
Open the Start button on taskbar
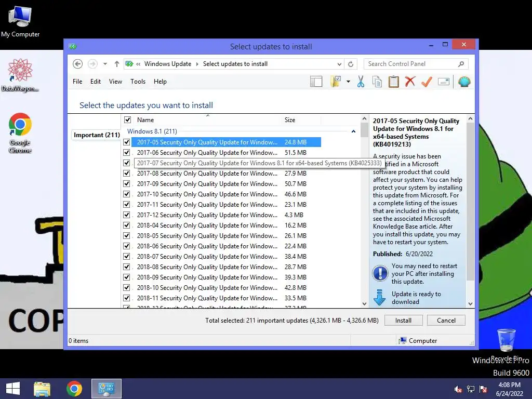pos(13,389)
